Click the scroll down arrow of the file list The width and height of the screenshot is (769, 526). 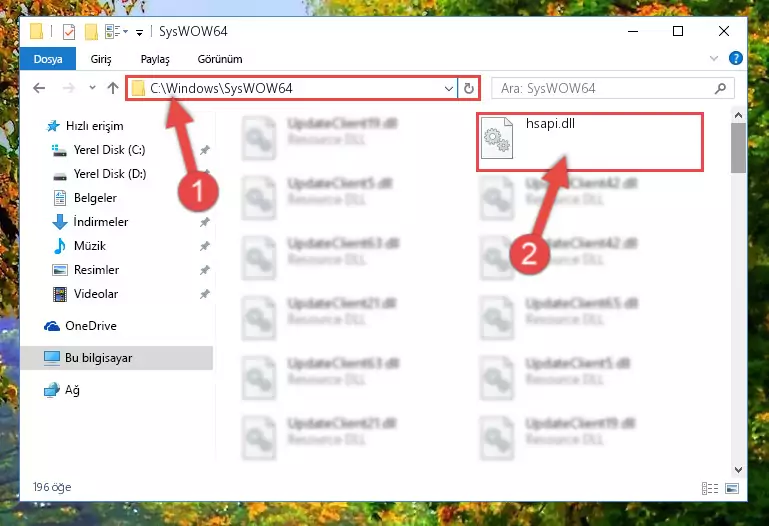pos(738,470)
